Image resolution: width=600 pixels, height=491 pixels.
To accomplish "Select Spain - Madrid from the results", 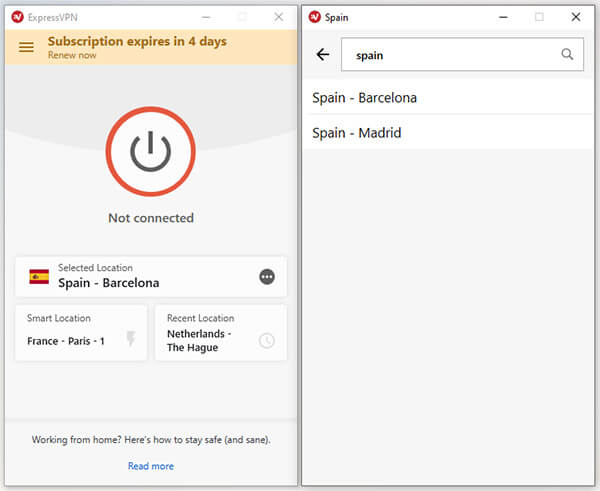I will point(448,132).
